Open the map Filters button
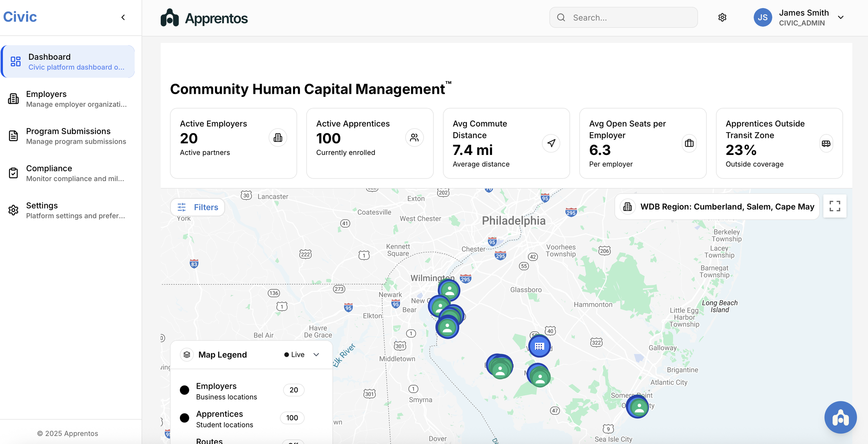 point(198,207)
